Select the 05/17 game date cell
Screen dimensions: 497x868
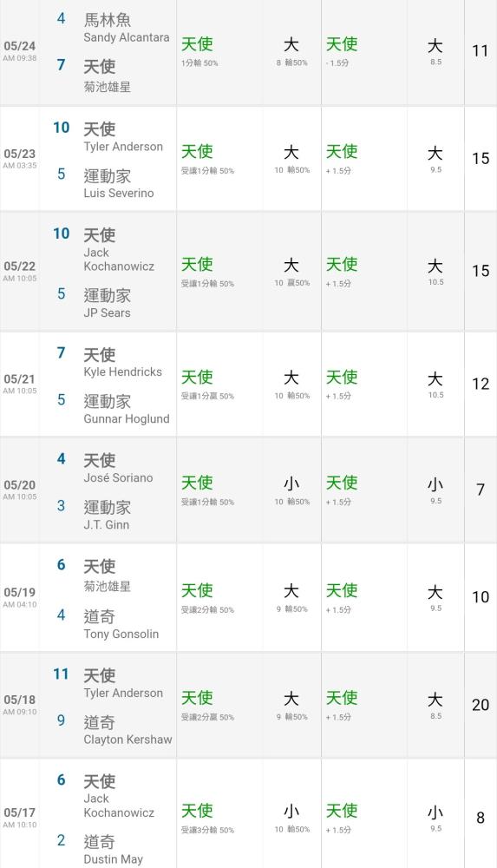(20, 817)
